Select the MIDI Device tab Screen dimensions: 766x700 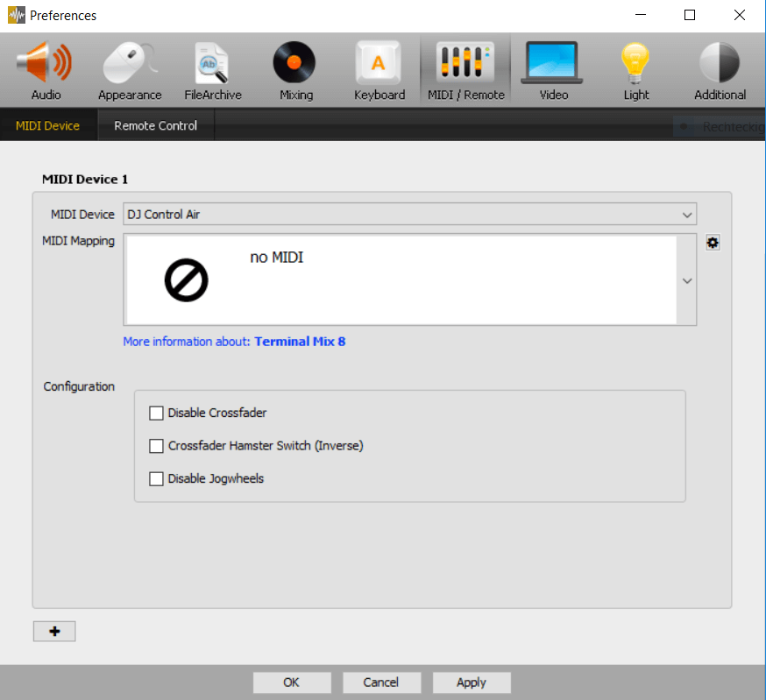point(47,125)
